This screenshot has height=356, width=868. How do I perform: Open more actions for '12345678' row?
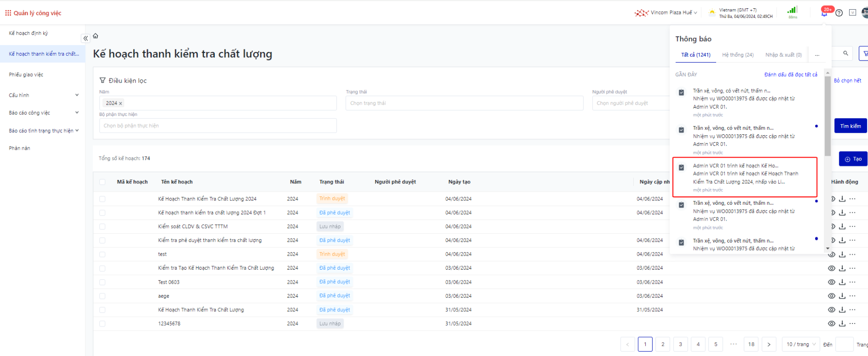tap(852, 324)
